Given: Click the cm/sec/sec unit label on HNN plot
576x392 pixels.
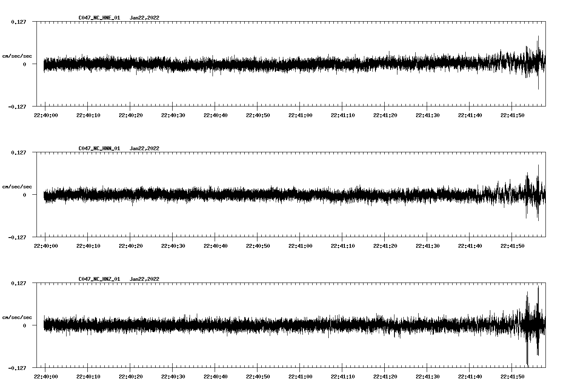Looking at the screenshot, I should 17,187.
